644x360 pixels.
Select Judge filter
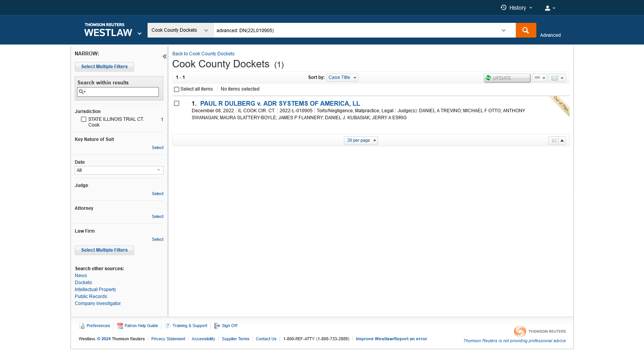coord(158,194)
